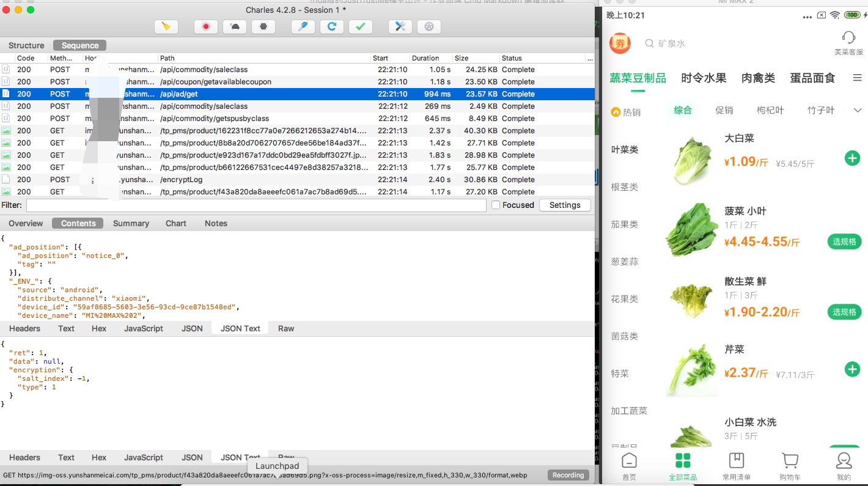Image resolution: width=868 pixels, height=486 pixels.
Task: Select the 菌菇类 sidebar category
Action: [x=625, y=336]
